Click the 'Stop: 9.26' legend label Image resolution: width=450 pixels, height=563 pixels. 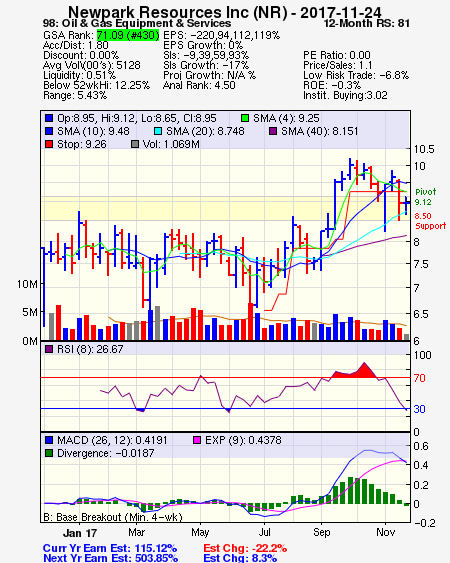pos(82,144)
